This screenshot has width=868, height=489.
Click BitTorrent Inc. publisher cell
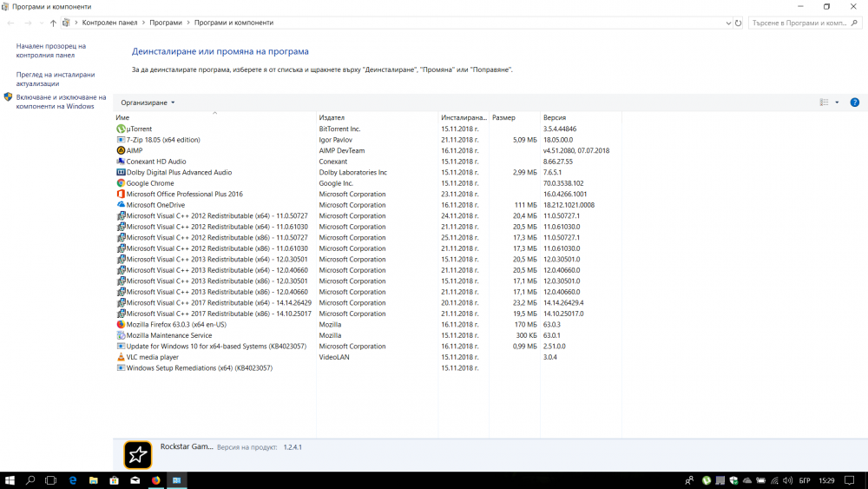pos(339,129)
